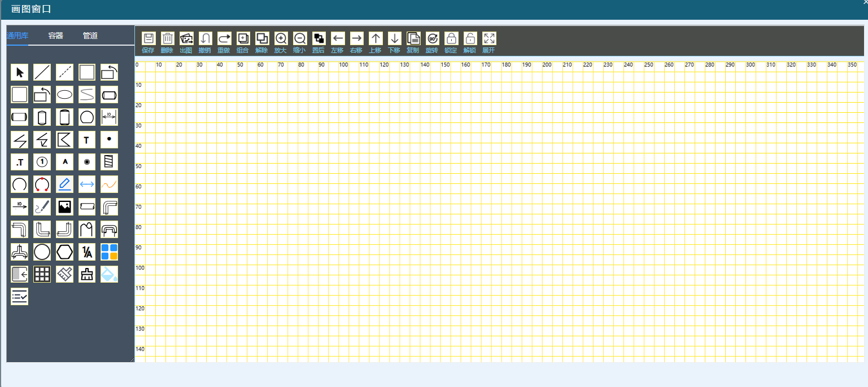Switch to the 通用库 tab
Viewport: 868px width, 387px height.
(18, 36)
